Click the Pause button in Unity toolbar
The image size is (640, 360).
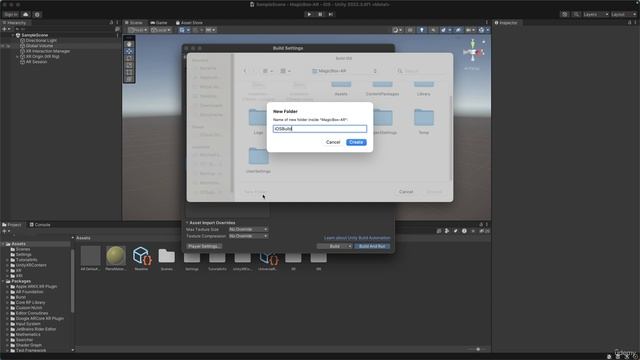tap(320, 14)
